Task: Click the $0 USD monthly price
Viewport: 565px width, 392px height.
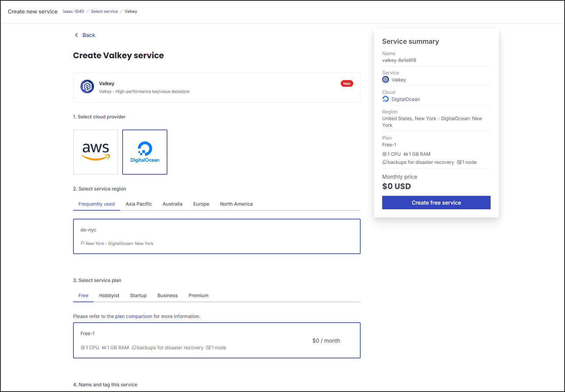Action: coord(397,186)
